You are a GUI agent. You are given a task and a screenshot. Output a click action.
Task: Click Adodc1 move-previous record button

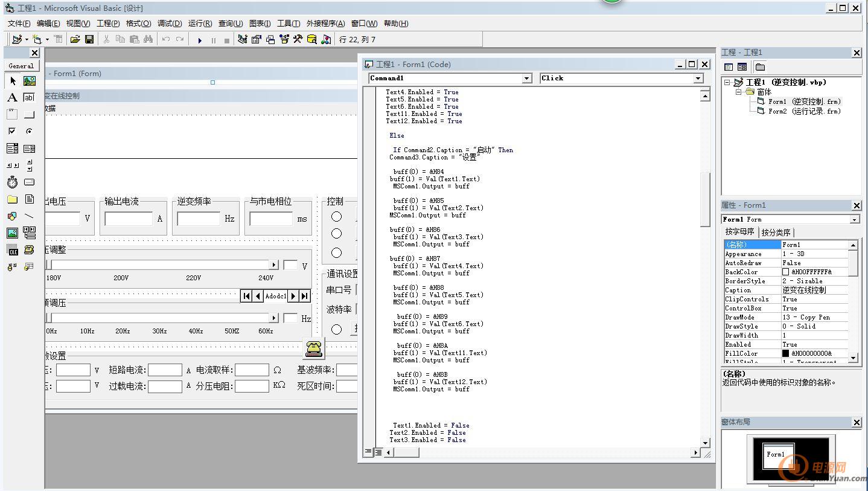[258, 296]
